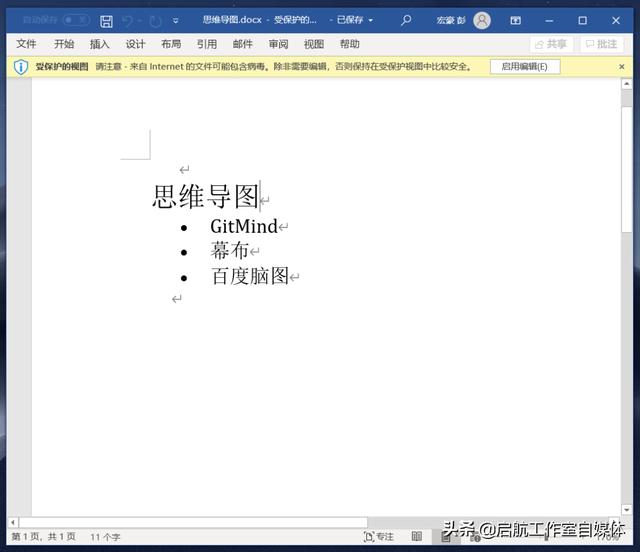The width and height of the screenshot is (640, 552).
Task: Click the 幕布 bullet item
Action: tap(229, 251)
